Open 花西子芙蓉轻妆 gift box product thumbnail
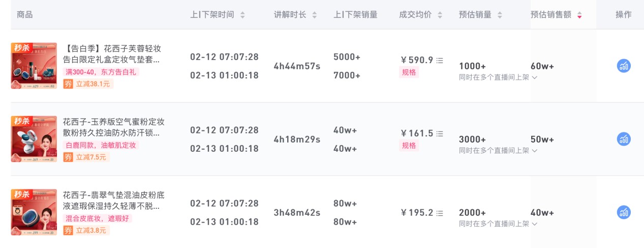Viewport: 644px width, 248px height. click(34, 66)
